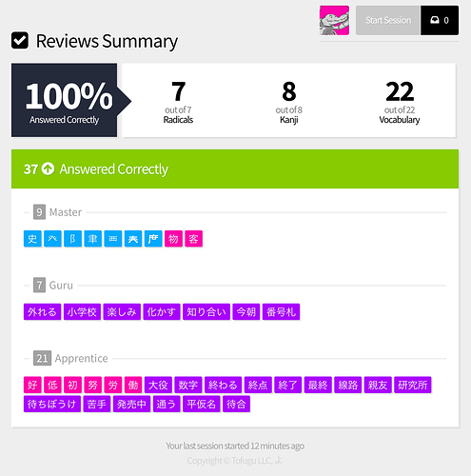This screenshot has height=476, width=471.
Task: Click the green up-arrow Answered Correctly icon
Action: 49,169
